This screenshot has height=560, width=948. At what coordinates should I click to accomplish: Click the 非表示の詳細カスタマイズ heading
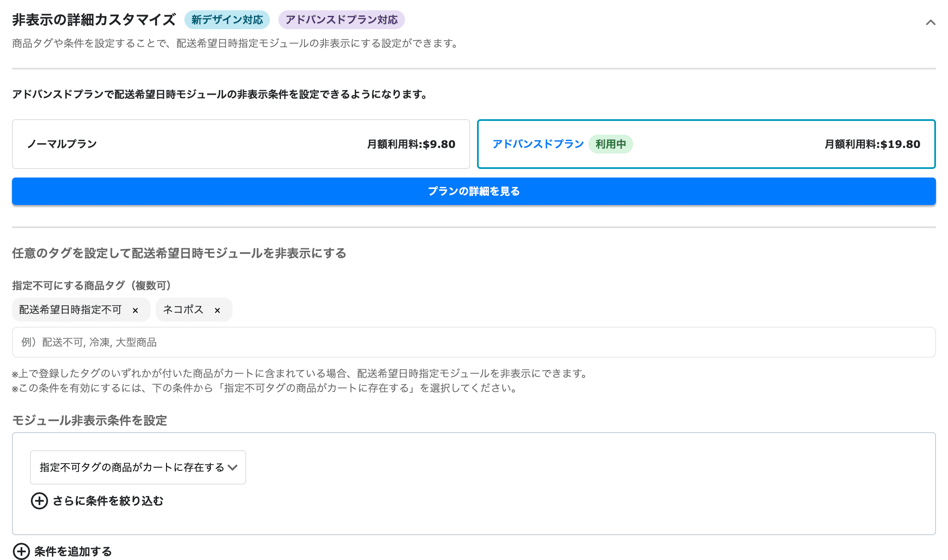pyautogui.click(x=94, y=18)
